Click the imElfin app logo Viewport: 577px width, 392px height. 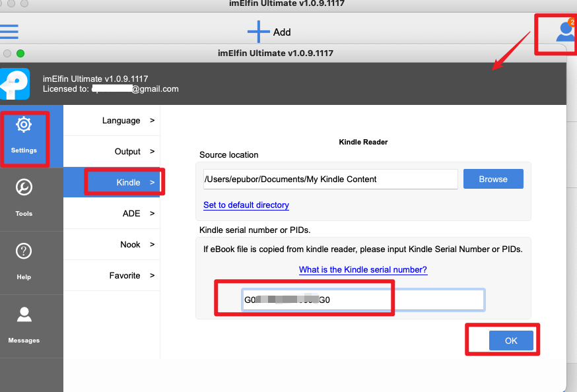coord(15,84)
